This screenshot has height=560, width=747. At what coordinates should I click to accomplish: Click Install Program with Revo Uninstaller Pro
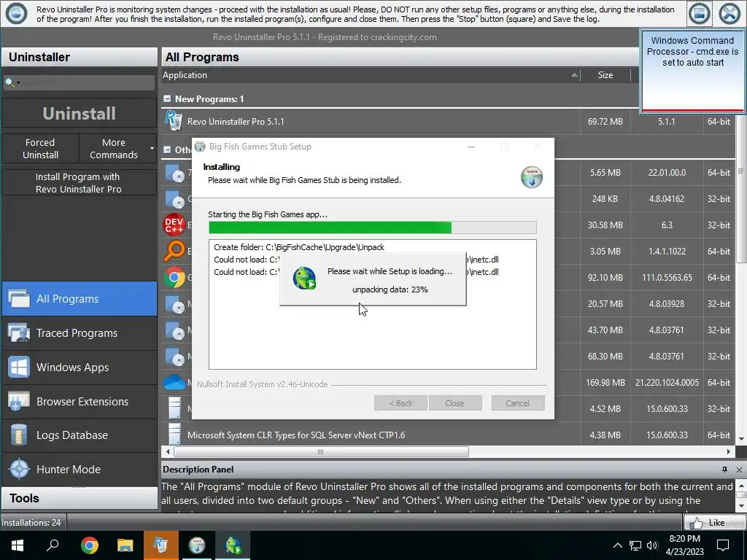79,183
